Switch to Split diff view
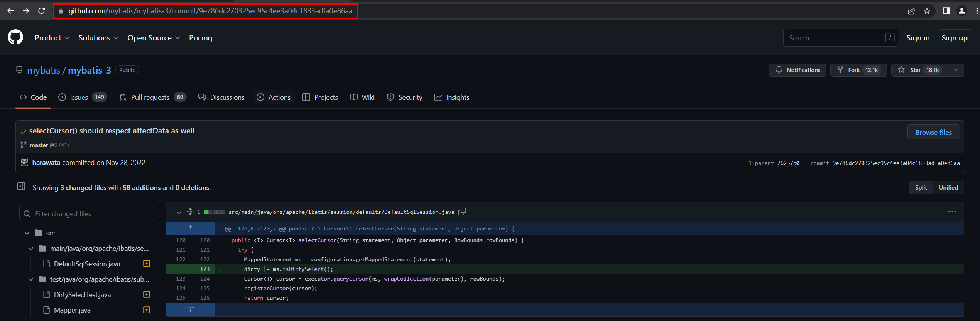The width and height of the screenshot is (980, 321). coord(921,188)
